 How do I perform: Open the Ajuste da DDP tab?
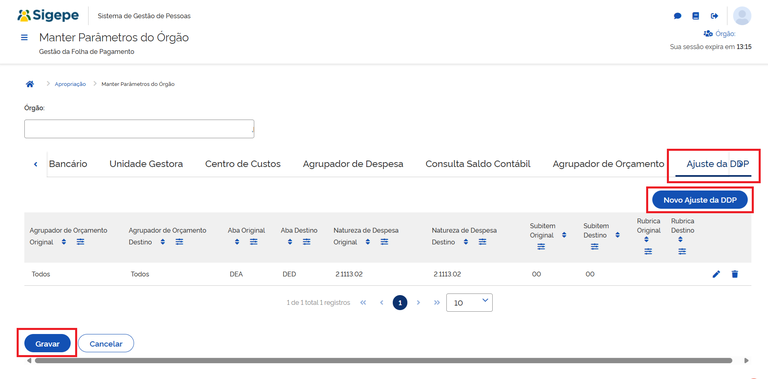(x=714, y=164)
